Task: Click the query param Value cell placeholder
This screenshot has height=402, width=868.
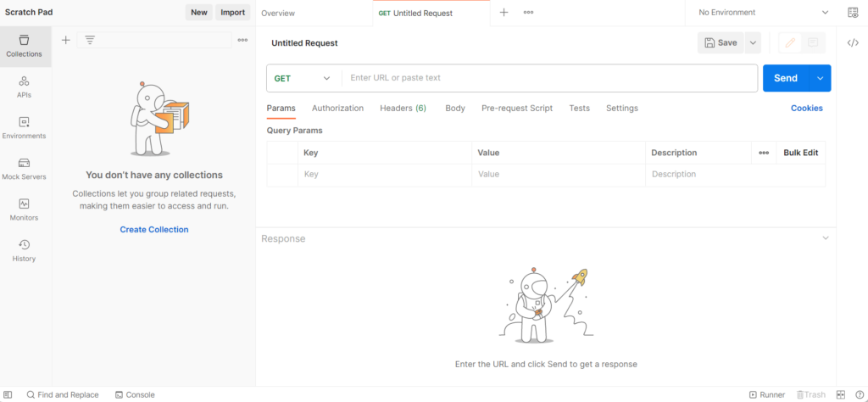Action: (x=558, y=175)
